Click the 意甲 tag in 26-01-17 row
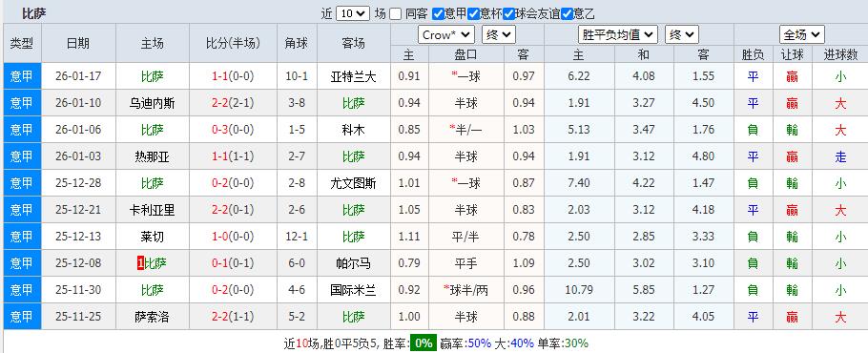The height and width of the screenshot is (353, 868). pos(22,76)
